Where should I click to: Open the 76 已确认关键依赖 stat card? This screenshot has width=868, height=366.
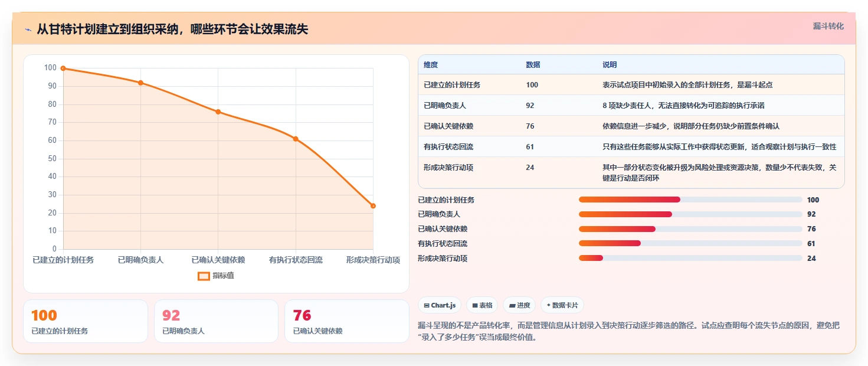[x=347, y=321]
